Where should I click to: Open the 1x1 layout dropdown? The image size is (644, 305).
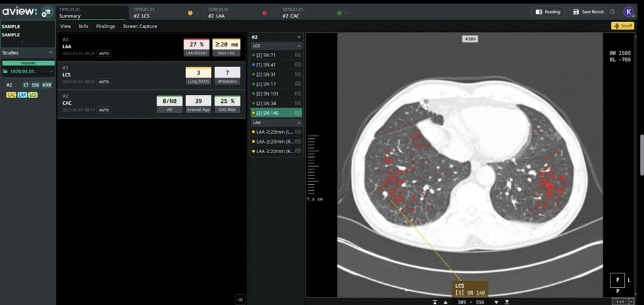(x=622, y=302)
